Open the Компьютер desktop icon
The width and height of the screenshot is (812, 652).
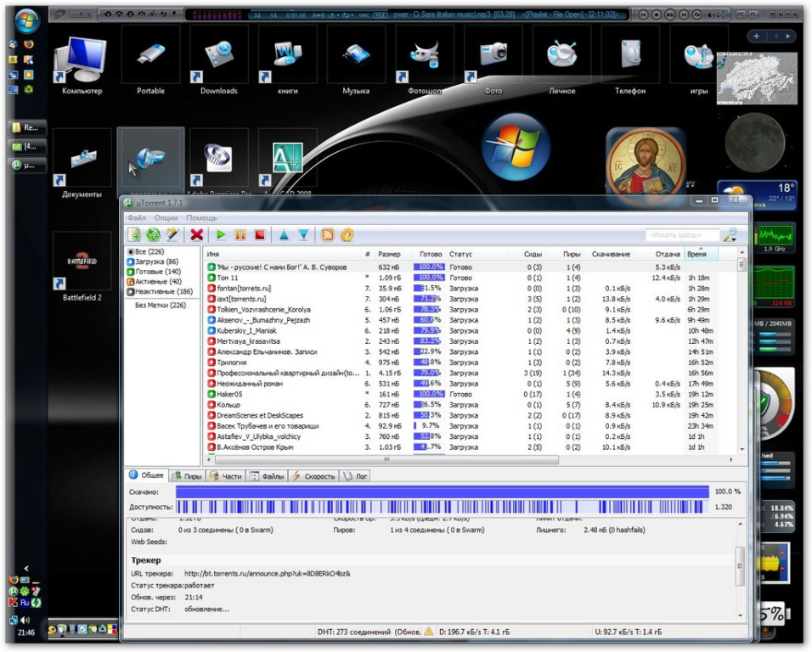[82, 65]
